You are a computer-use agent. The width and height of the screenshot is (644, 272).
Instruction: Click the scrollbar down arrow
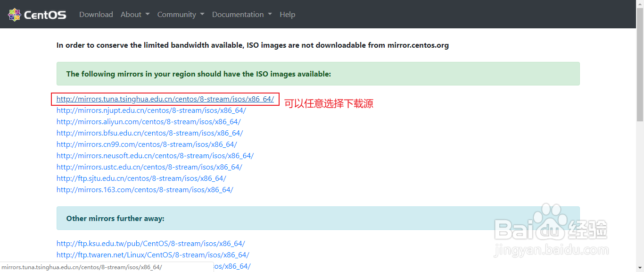click(640, 268)
